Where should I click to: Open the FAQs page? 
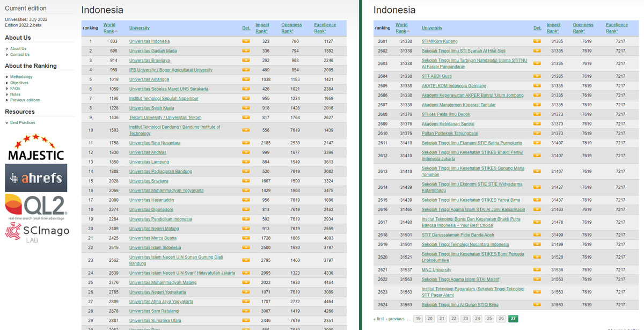point(14,89)
